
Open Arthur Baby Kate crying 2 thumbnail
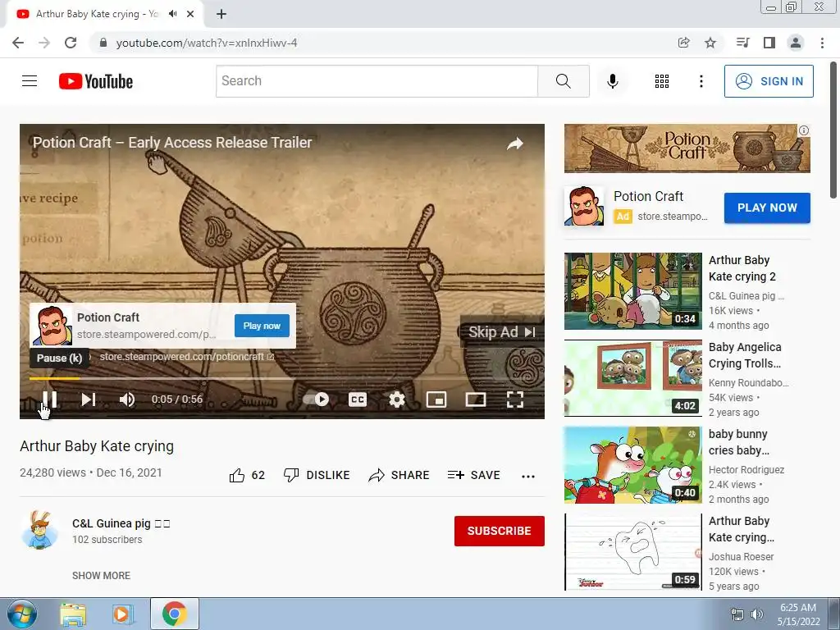632,291
